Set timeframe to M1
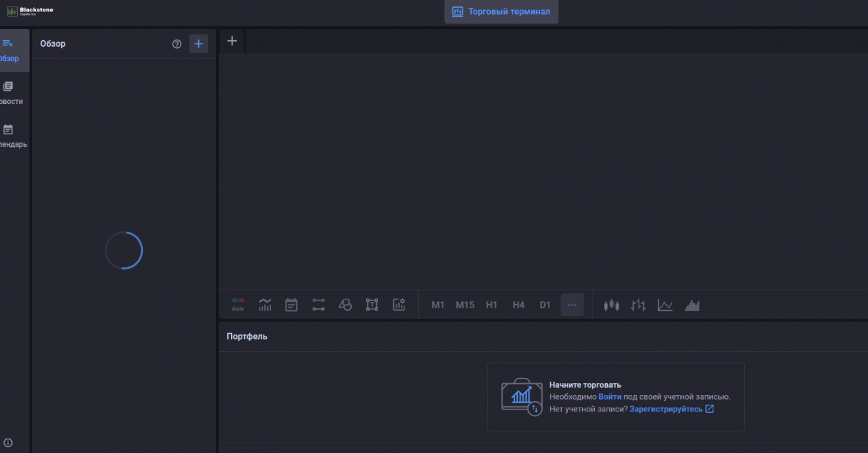 click(438, 305)
